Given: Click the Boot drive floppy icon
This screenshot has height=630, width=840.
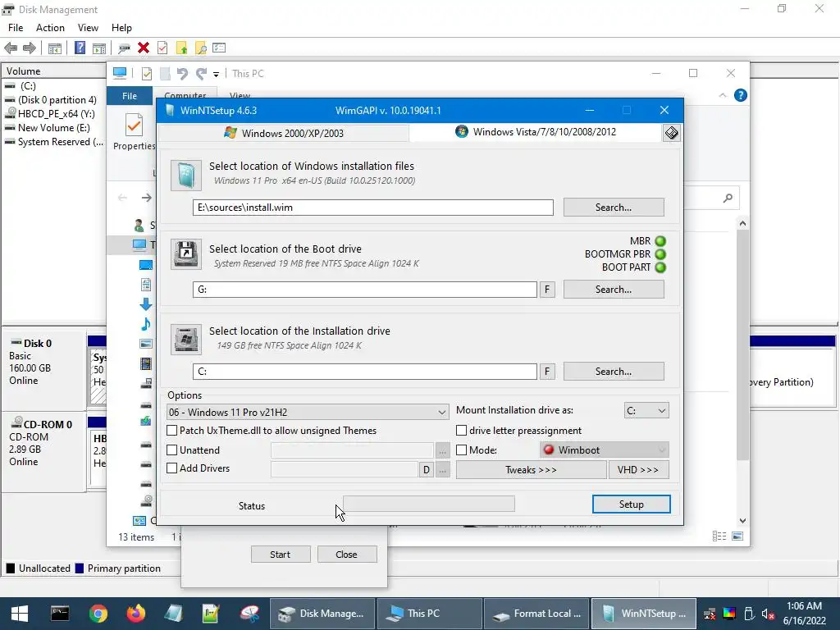Looking at the screenshot, I should (186, 254).
